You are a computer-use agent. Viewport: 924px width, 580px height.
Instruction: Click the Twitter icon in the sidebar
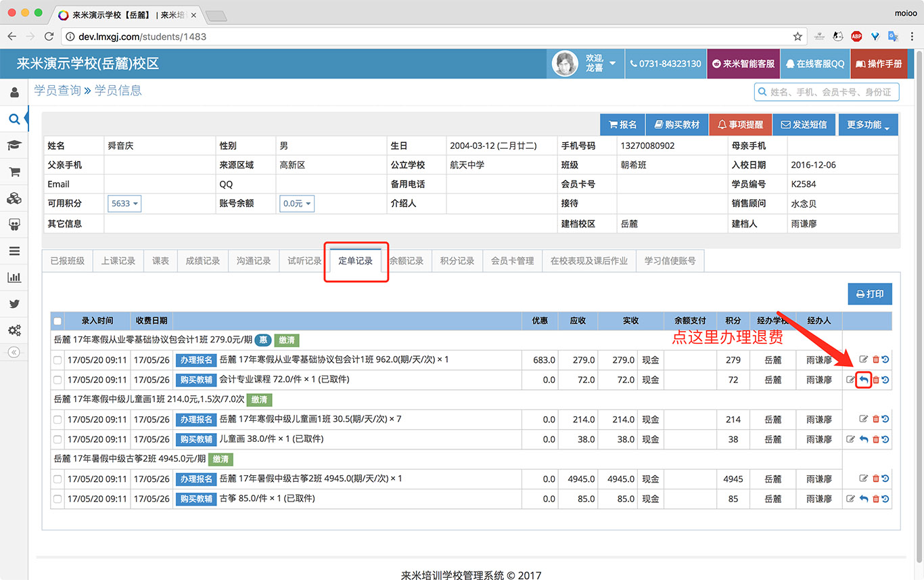click(14, 303)
